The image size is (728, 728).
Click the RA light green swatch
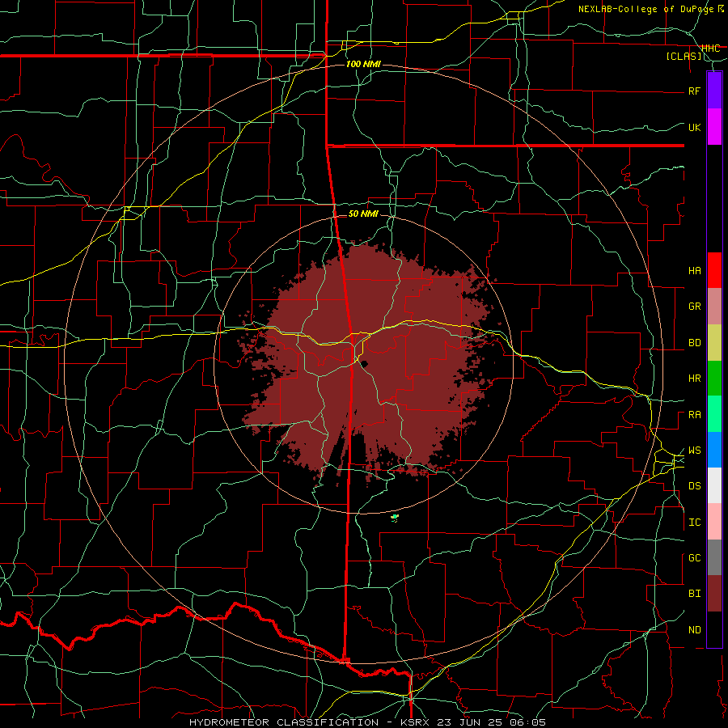tap(714, 414)
